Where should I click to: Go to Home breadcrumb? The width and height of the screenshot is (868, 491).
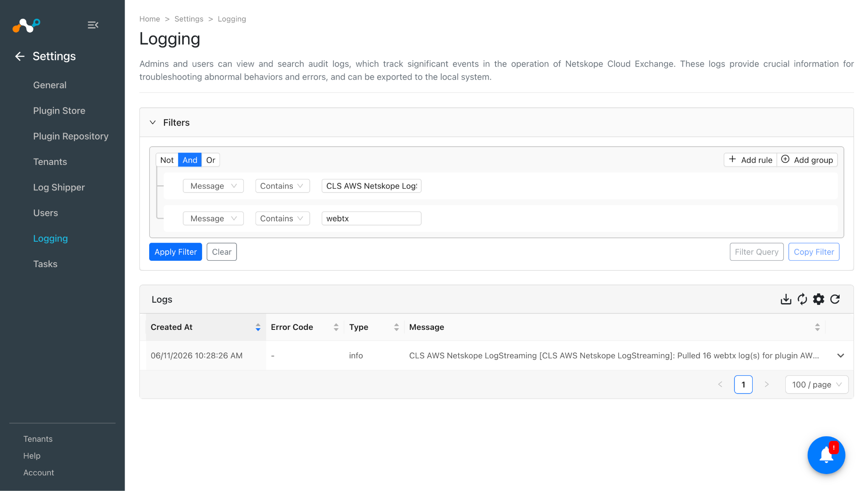pos(150,19)
